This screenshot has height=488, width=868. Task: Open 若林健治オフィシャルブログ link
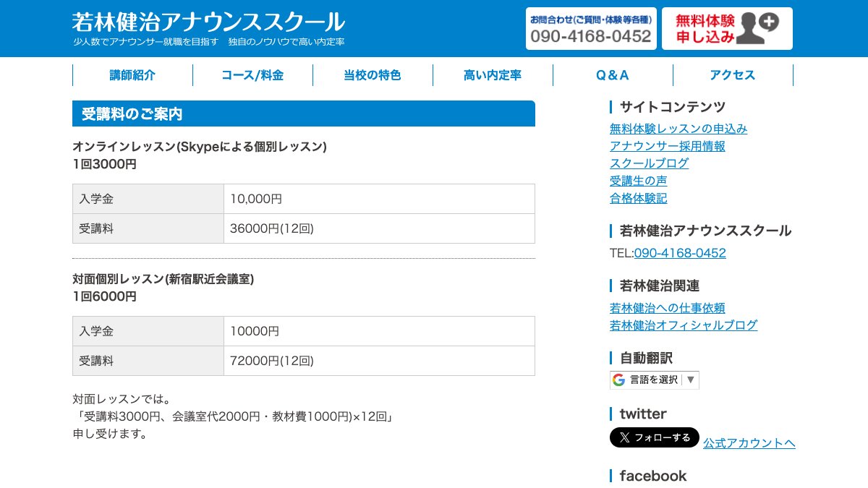pyautogui.click(x=684, y=325)
